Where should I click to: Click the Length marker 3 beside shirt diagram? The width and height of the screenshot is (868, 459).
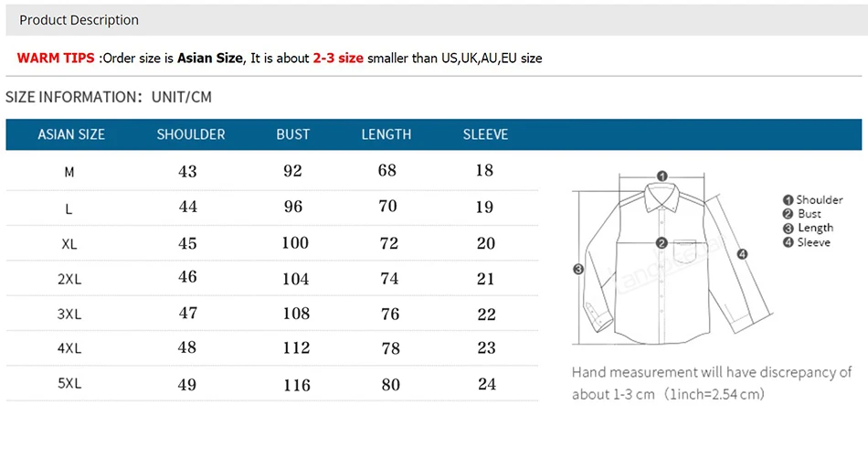pyautogui.click(x=578, y=269)
